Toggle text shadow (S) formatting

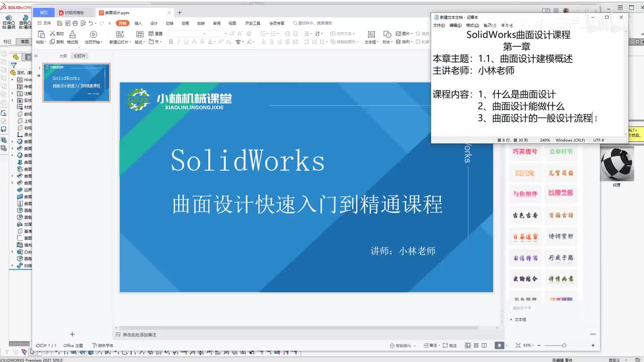(202, 42)
